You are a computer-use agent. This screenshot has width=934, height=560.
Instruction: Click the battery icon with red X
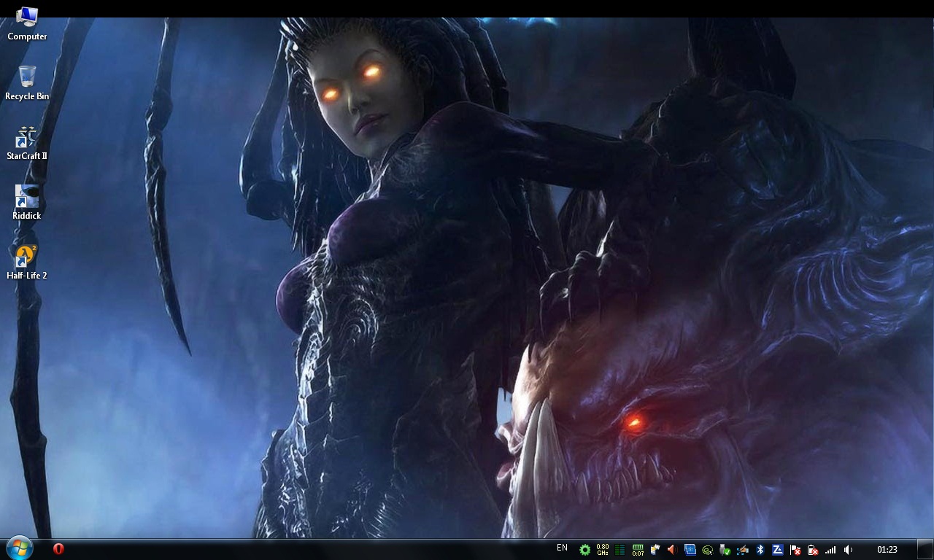click(812, 550)
